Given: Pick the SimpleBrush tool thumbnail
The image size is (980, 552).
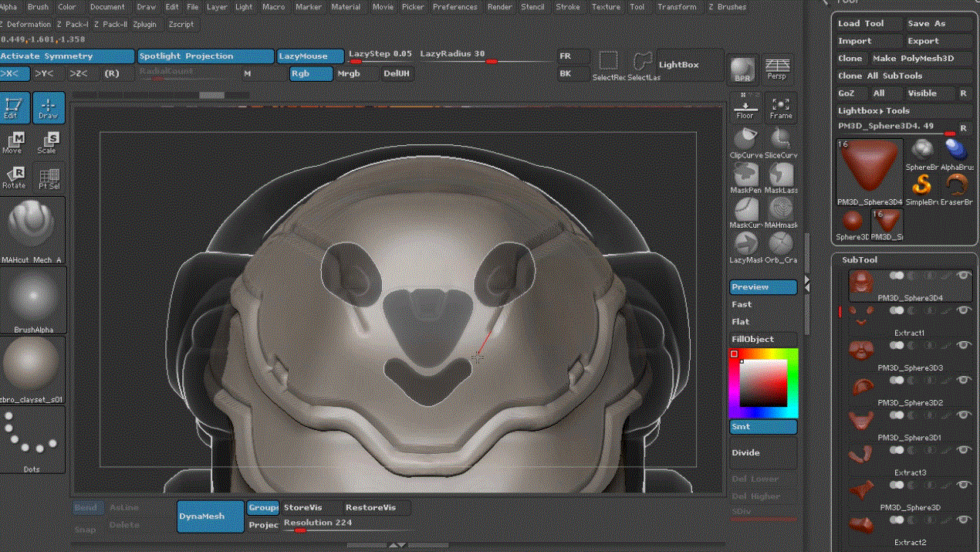Looking at the screenshot, I should click(x=921, y=189).
